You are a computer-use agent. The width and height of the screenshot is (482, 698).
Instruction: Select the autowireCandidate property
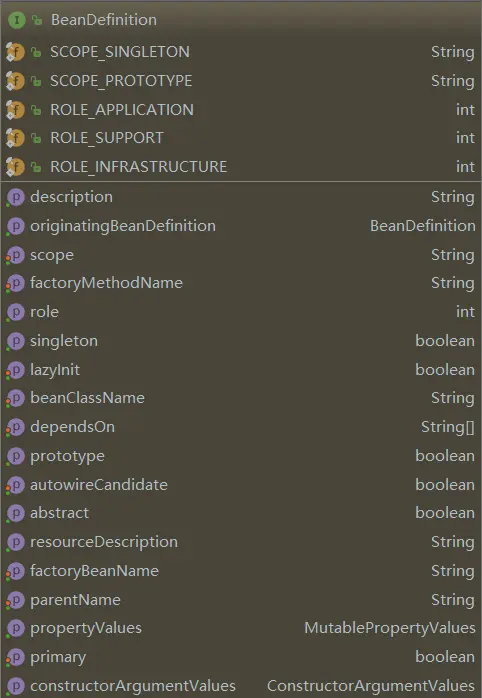[241, 485]
